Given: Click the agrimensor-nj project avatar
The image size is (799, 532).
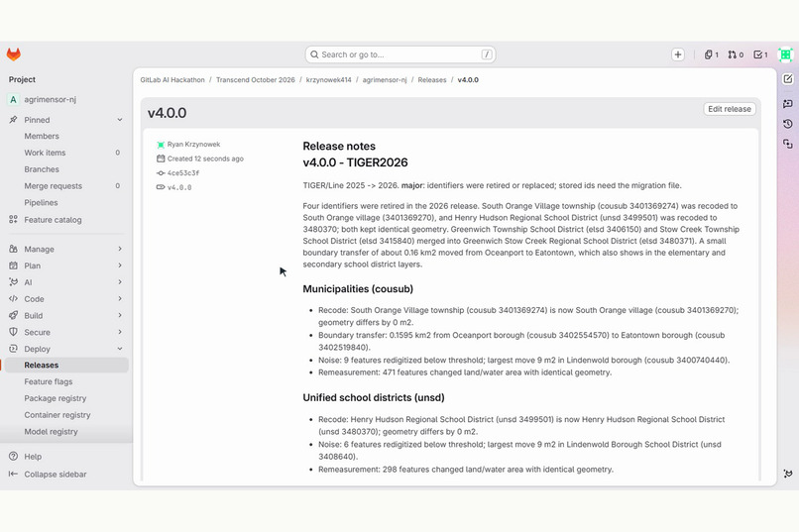Looking at the screenshot, I should pyautogui.click(x=13, y=99).
